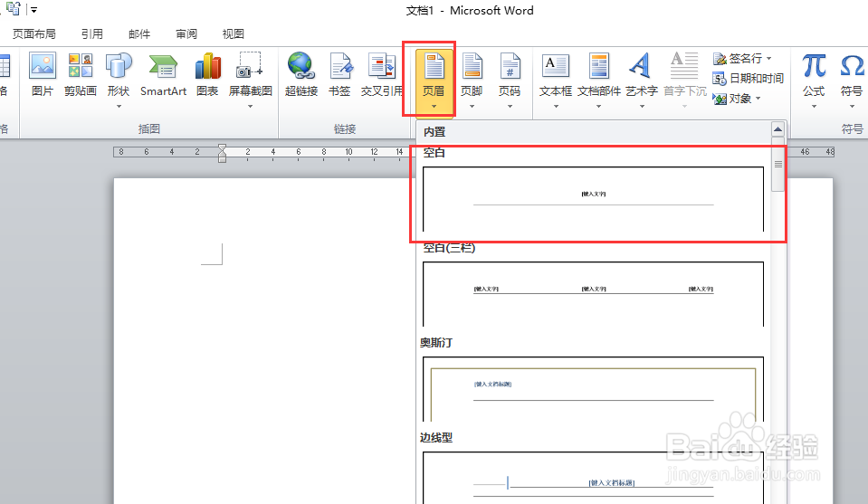868x504 pixels.
Task: Insert a Text Box (文本框)
Action: click(x=555, y=81)
